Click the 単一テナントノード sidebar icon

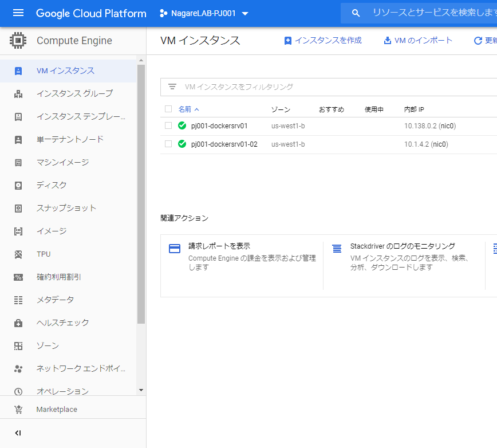point(18,140)
